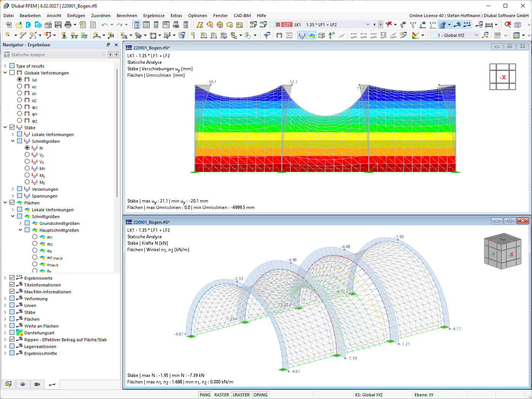This screenshot has width=532, height=399.
Task: Click the animation film strip icon
Action: [x=289, y=35]
